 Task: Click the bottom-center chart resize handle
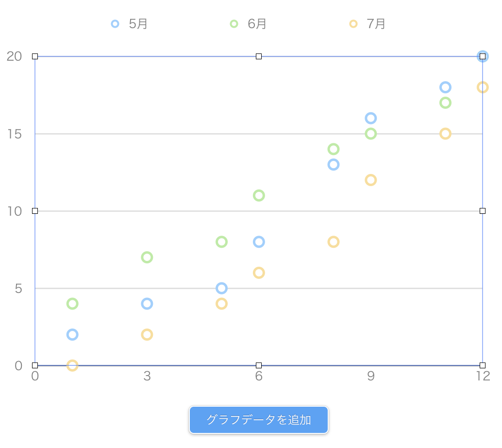click(259, 365)
